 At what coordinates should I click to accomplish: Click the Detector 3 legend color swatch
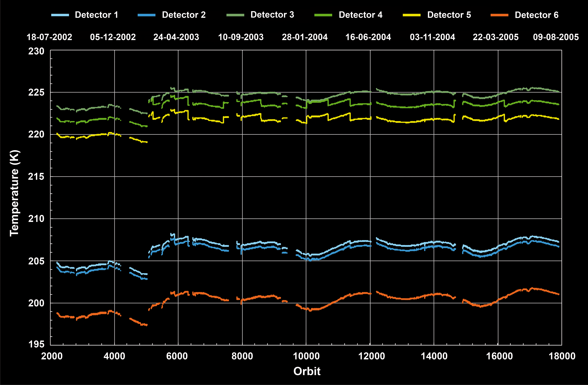click(235, 15)
